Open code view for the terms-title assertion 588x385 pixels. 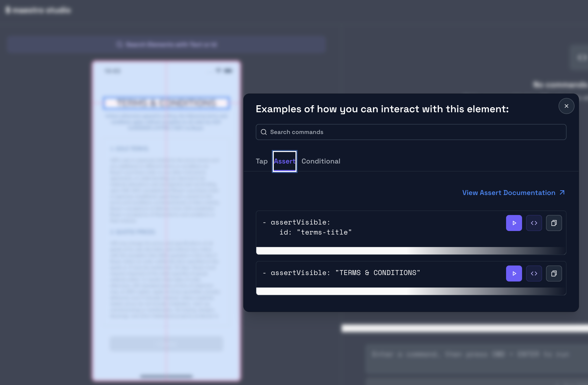point(534,223)
